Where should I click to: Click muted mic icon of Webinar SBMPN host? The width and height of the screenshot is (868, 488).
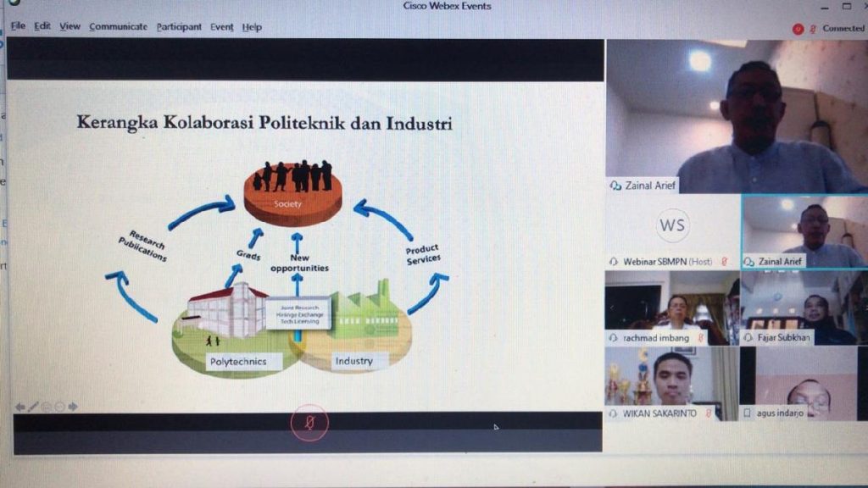click(x=724, y=261)
